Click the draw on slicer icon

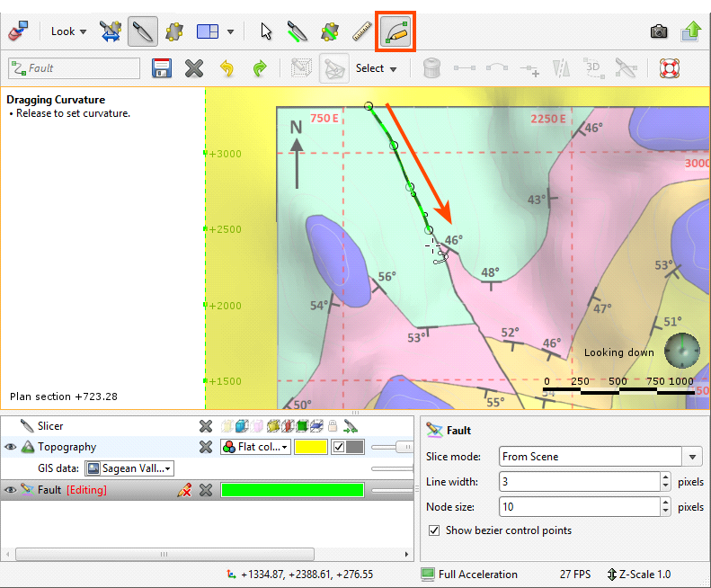[x=301, y=68]
